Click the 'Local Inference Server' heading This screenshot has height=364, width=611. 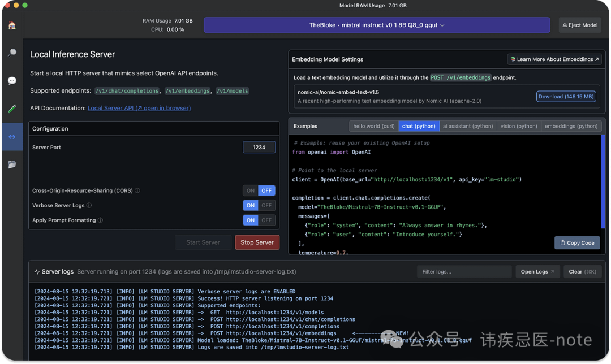[x=72, y=54]
